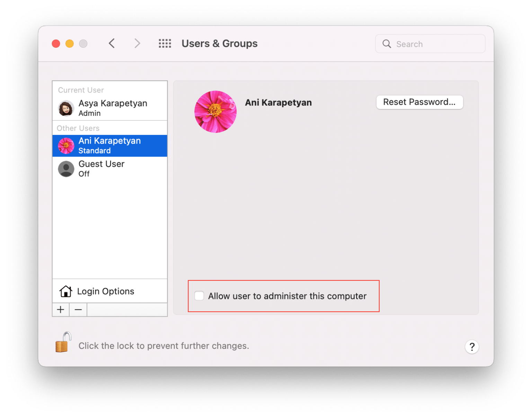532x417 pixels.
Task: Click Ani Karapetyan's large flower profile picture
Action: (x=215, y=112)
